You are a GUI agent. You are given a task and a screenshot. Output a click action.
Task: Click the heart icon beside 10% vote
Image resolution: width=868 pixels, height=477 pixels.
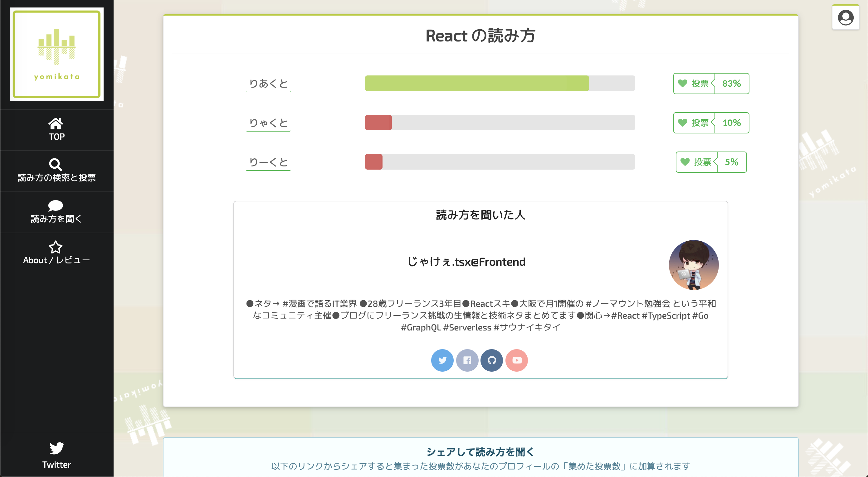click(682, 123)
